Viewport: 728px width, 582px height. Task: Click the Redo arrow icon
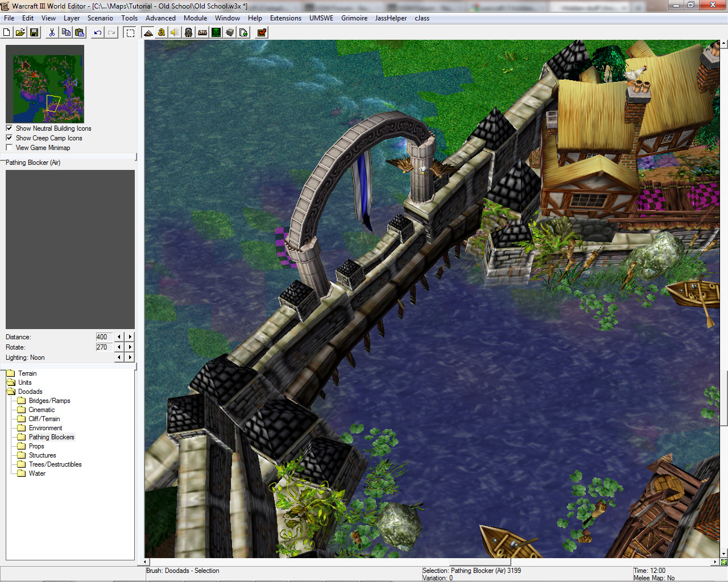click(111, 32)
